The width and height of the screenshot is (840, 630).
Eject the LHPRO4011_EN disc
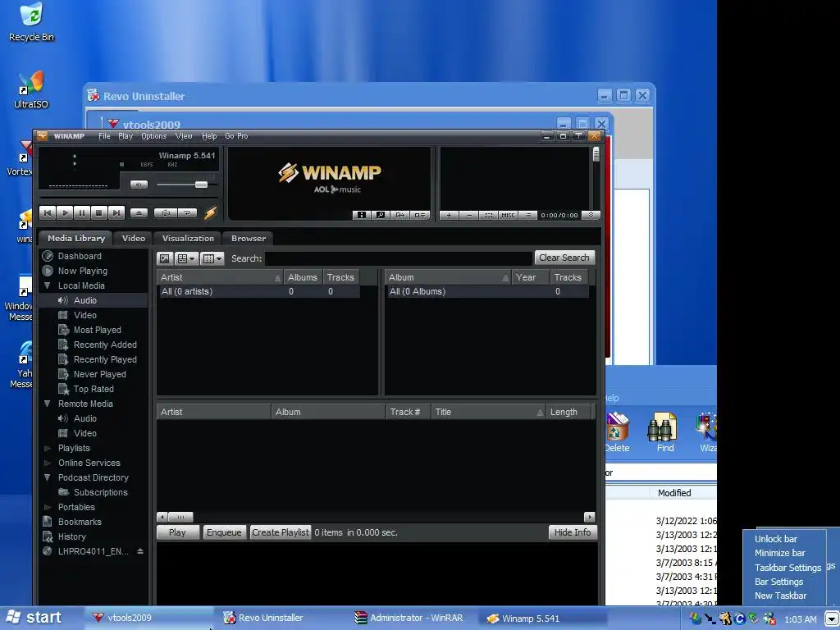140,551
